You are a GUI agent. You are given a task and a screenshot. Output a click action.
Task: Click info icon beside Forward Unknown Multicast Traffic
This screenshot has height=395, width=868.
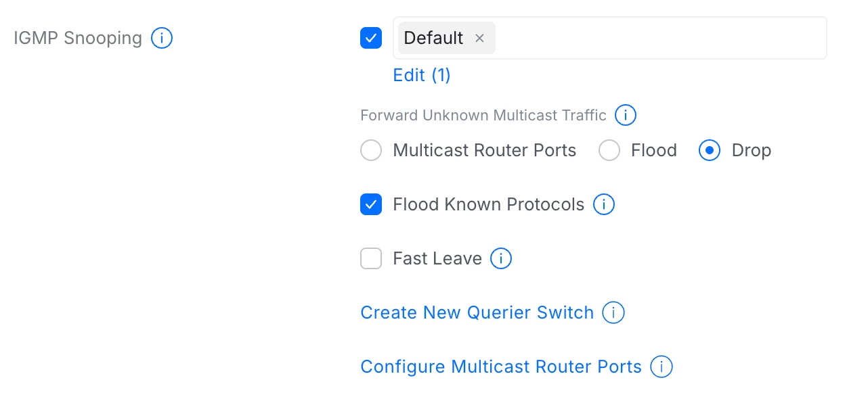point(625,115)
